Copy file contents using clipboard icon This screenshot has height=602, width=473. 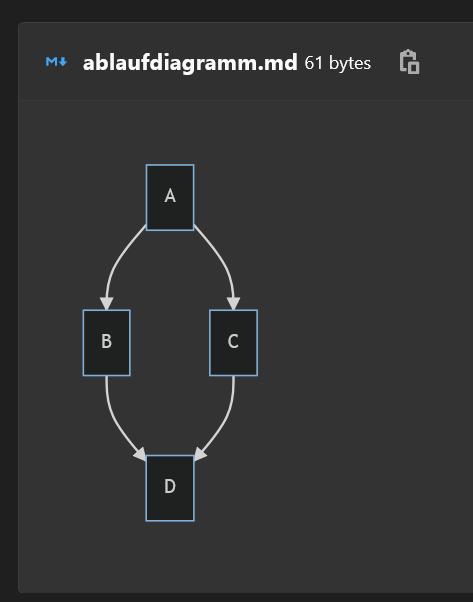click(409, 61)
